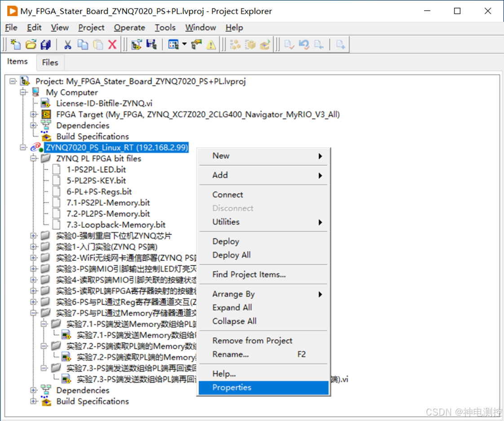Click the source control check-in icon
504x421 pixels.
tap(289, 44)
